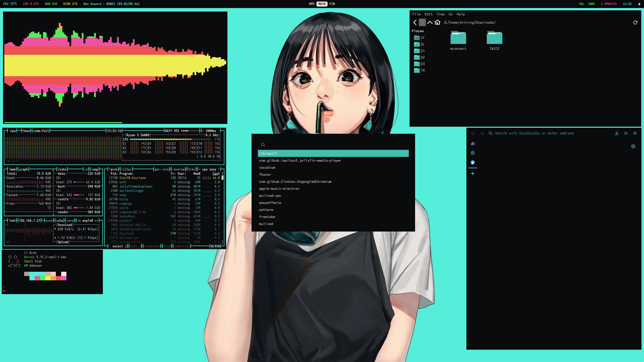Open the TWICE folder
The height and width of the screenshot is (362, 644).
click(494, 41)
